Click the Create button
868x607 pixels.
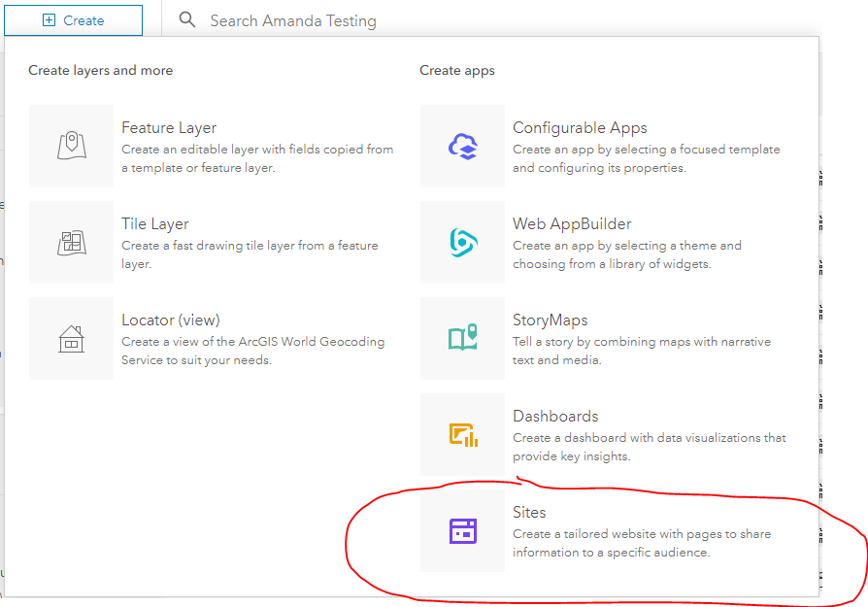coord(73,20)
